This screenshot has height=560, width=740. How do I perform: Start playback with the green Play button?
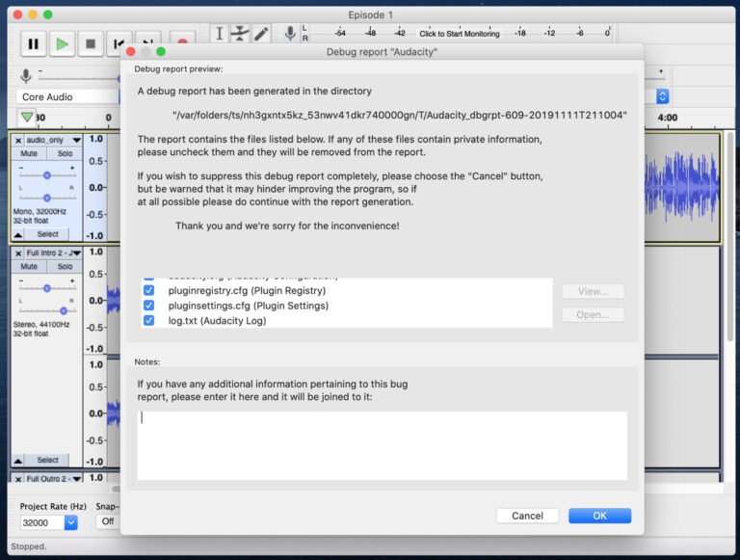click(62, 44)
